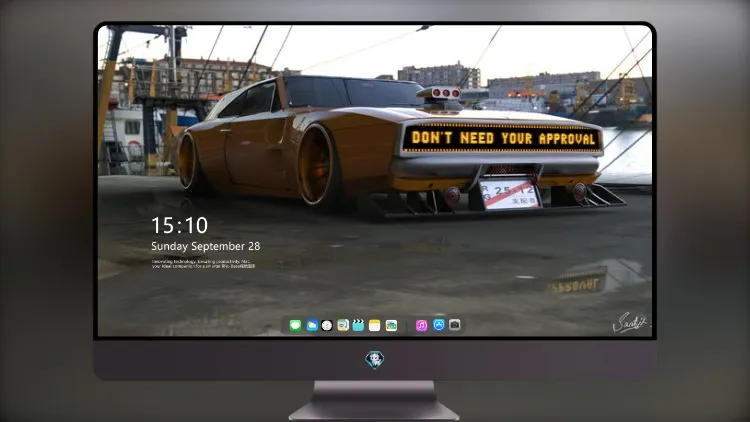Open the yellow Notes app in dock
Screen dimensions: 750x422
tap(375, 325)
